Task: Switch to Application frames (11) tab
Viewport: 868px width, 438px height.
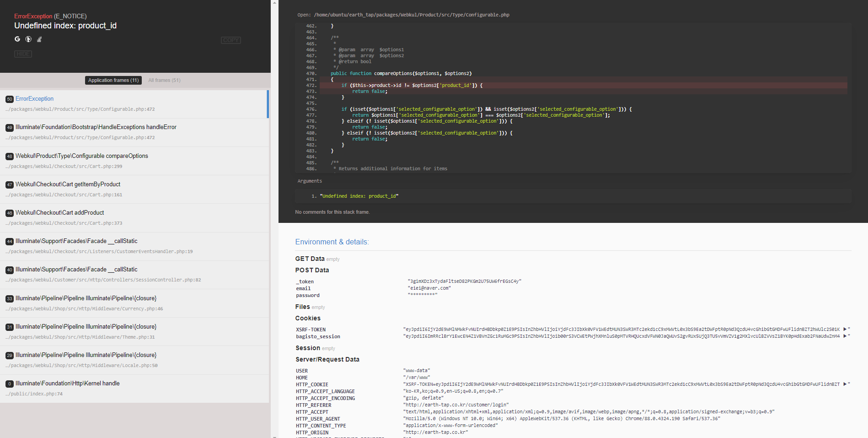Action: tap(113, 80)
